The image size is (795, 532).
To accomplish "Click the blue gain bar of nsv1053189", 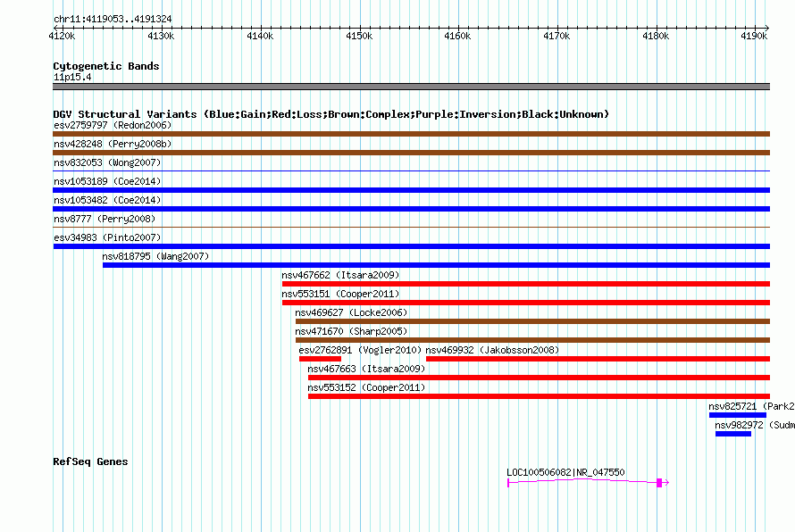I will (411, 190).
